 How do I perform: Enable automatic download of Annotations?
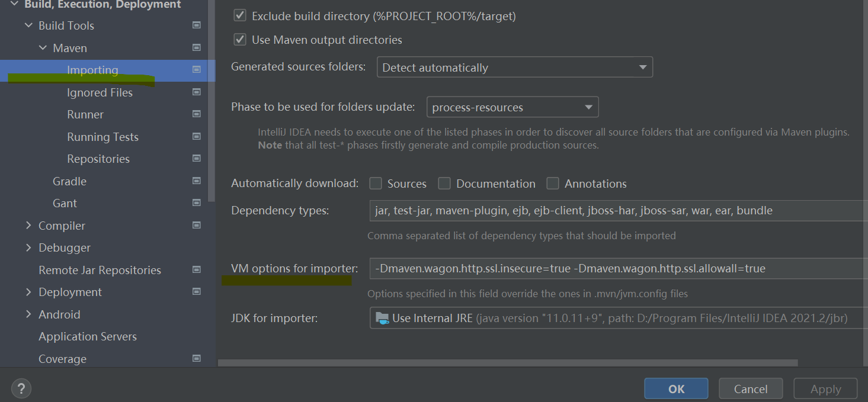(553, 184)
